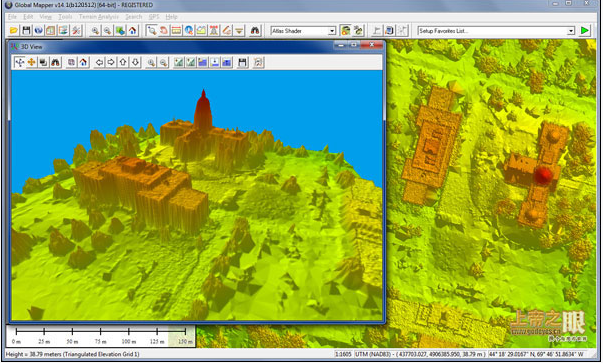This screenshot has height=363, width=603.
Task: Toggle the hill shading button beside the shader dropdown
Action: [x=345, y=30]
